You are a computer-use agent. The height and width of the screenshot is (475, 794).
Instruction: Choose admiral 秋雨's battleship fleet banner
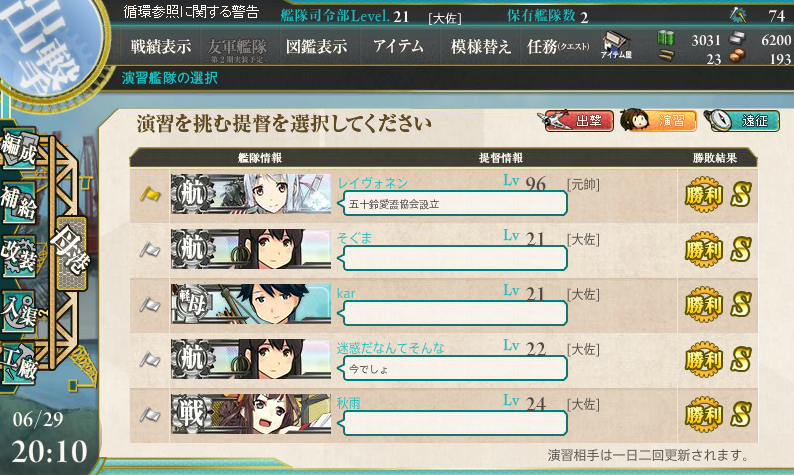(x=251, y=414)
